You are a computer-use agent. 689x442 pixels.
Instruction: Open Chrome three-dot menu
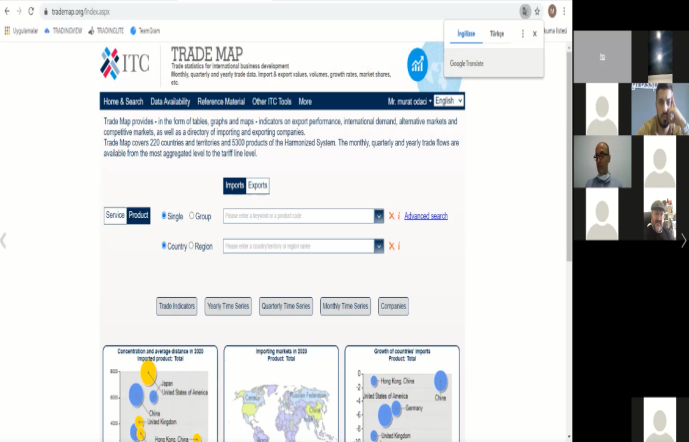point(564,11)
